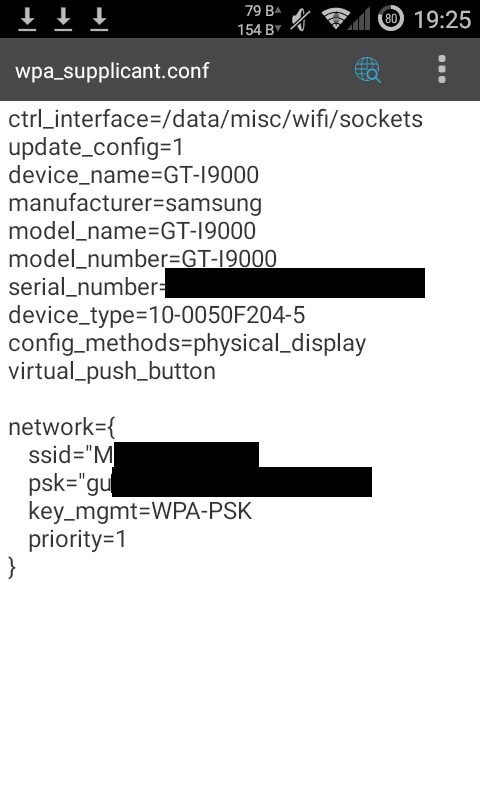
Task: Tap the priority=1 line
Action: click(77, 539)
